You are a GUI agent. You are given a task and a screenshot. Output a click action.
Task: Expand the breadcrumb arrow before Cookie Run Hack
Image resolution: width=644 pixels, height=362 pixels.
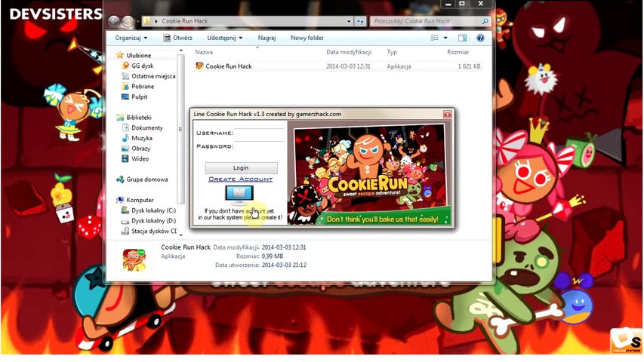click(x=156, y=21)
